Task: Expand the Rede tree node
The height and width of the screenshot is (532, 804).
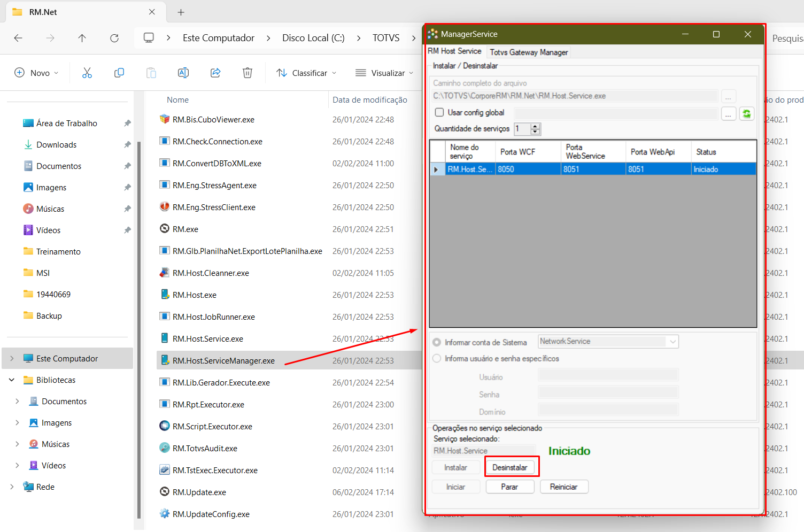Action: pyautogui.click(x=12, y=487)
